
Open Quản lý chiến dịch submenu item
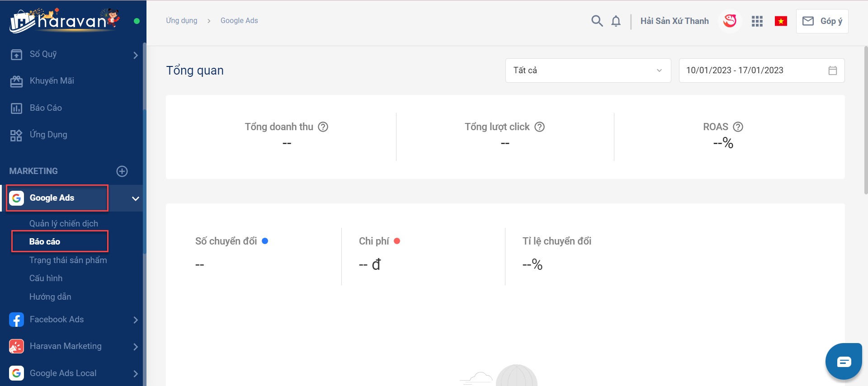pos(63,224)
